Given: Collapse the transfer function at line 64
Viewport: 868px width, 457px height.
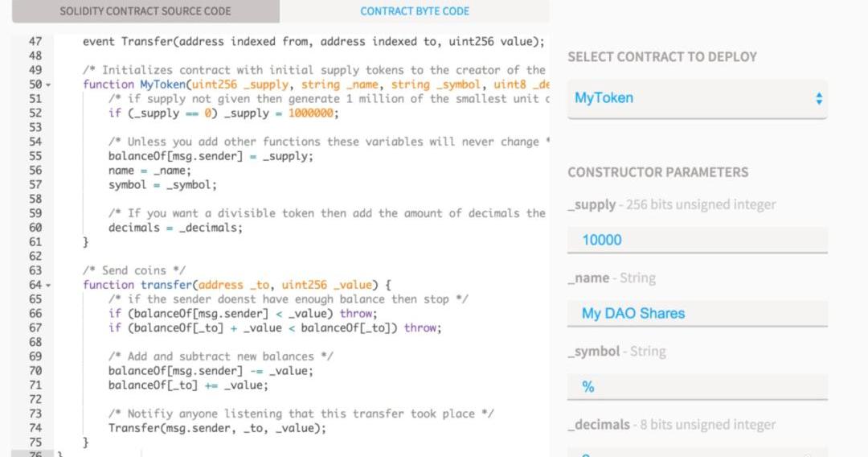Looking at the screenshot, I should [x=48, y=286].
